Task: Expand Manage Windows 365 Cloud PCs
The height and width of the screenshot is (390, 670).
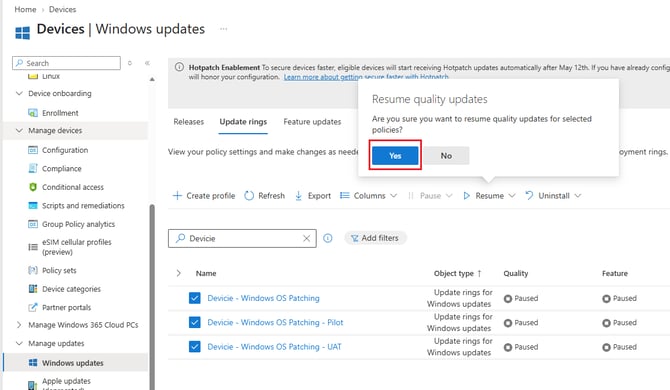Action: (19, 325)
